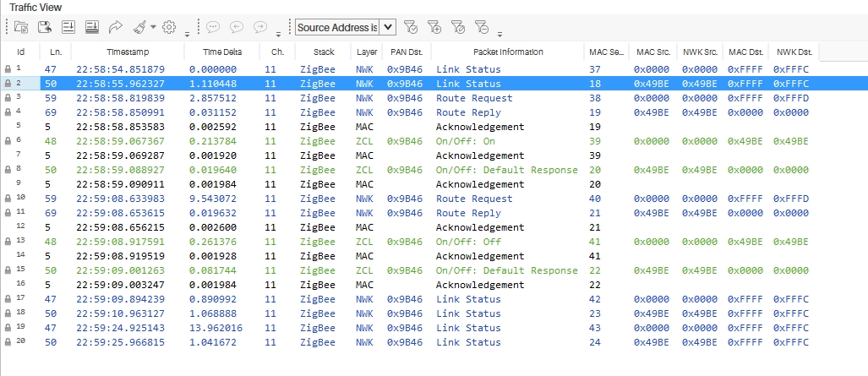Click time delta 13.962016 cell
This screenshot has width=868, height=376.
pyautogui.click(x=216, y=328)
